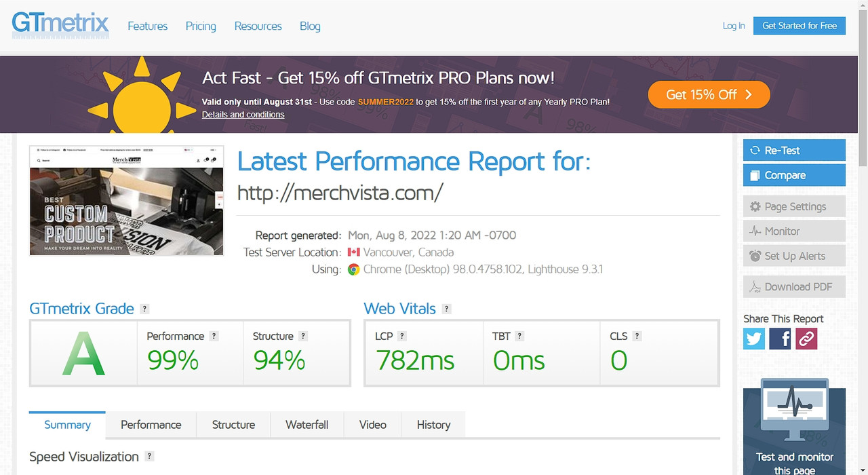Copy report link icon
Screen dimensions: 868x475
click(x=806, y=338)
